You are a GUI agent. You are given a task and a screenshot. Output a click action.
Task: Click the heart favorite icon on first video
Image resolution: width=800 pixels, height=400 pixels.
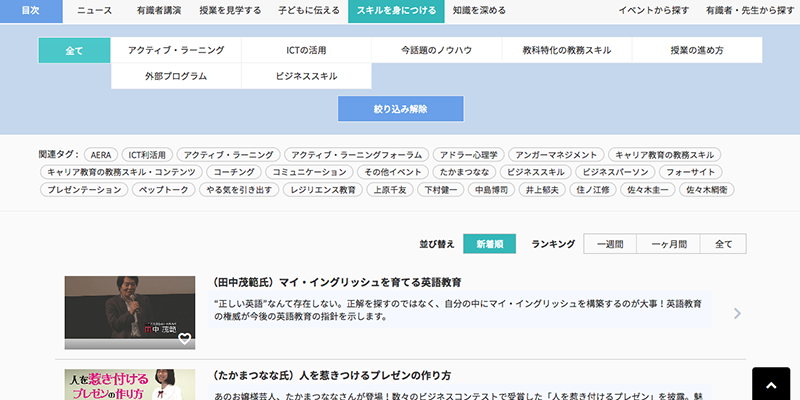pos(184,339)
